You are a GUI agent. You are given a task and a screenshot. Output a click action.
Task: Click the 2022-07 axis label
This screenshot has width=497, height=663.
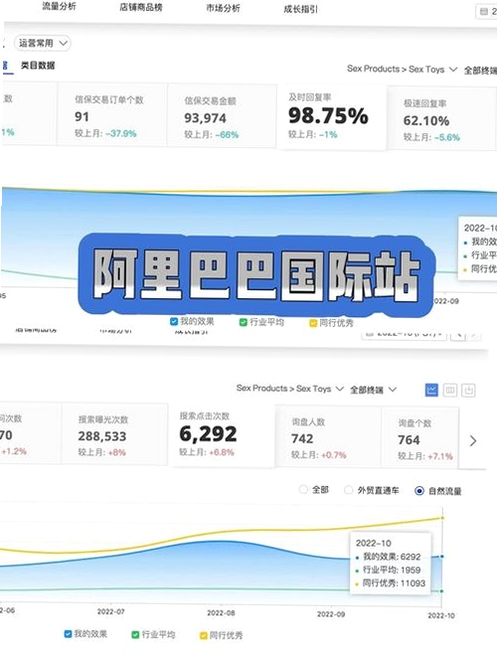pyautogui.click(x=111, y=611)
